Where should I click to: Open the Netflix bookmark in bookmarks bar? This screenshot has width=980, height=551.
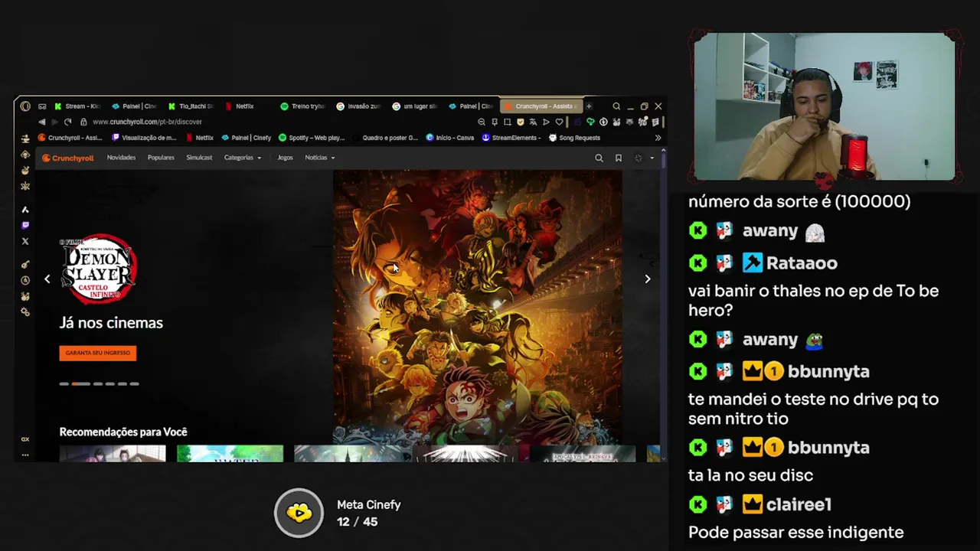coord(199,138)
